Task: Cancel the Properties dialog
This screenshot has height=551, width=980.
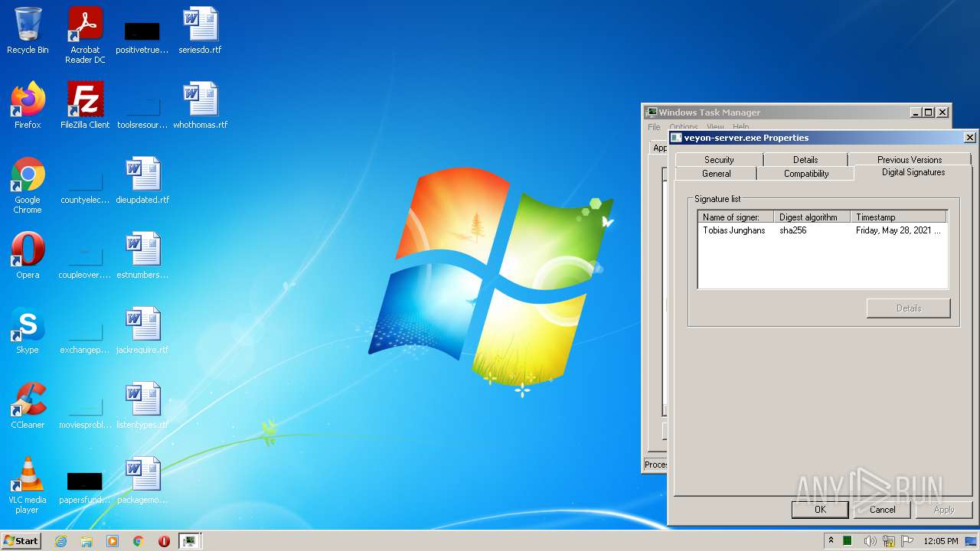Action: [882, 510]
